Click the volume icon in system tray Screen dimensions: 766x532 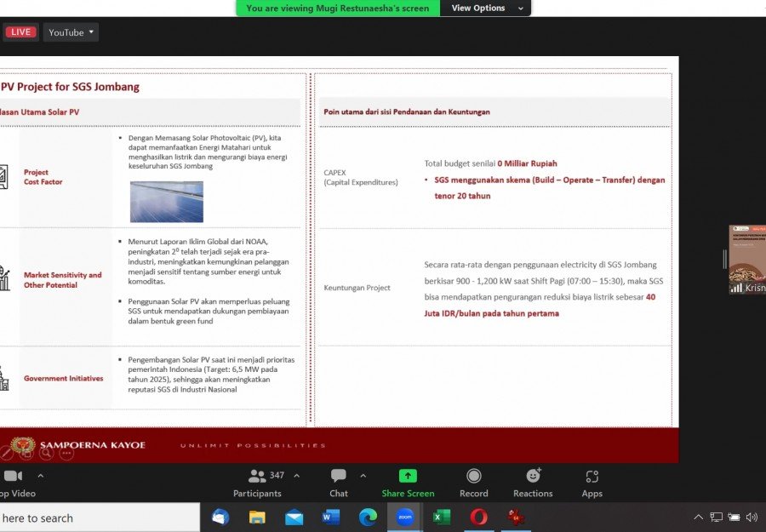pyautogui.click(x=752, y=517)
